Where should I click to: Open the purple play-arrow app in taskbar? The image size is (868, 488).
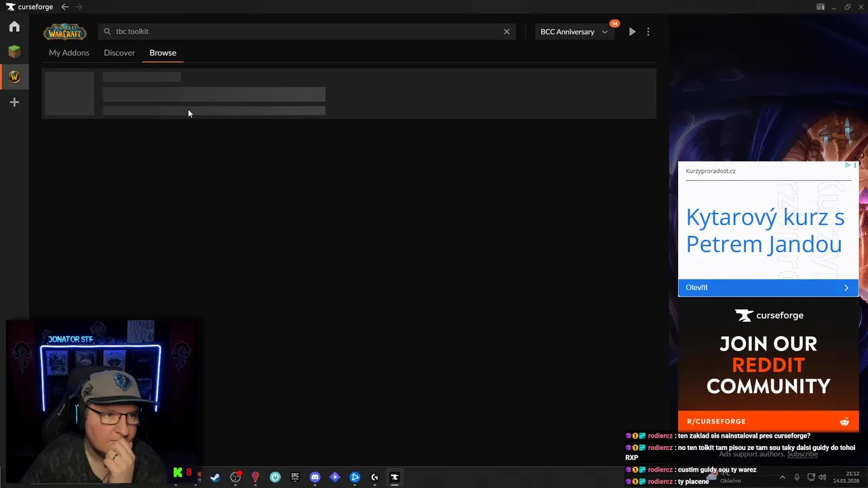pyautogui.click(x=334, y=477)
